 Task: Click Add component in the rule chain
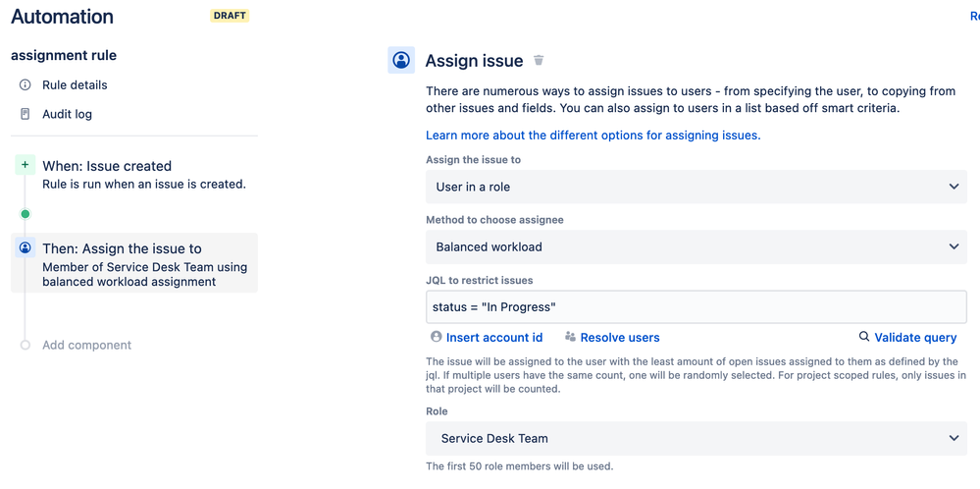86,345
